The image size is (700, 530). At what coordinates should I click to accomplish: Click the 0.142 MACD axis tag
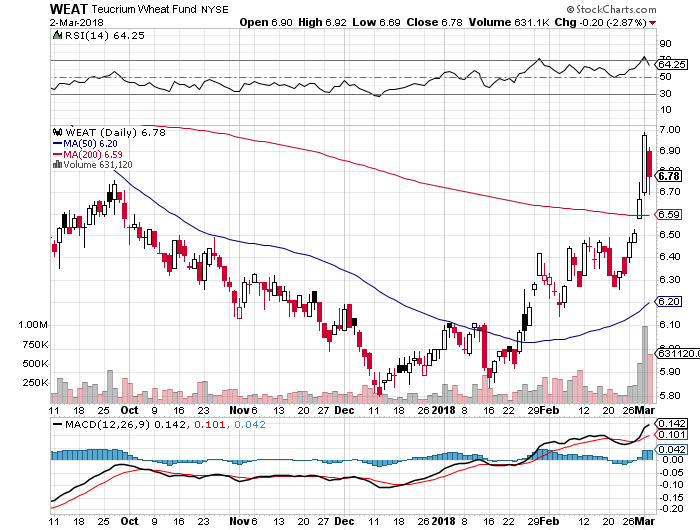[x=671, y=423]
